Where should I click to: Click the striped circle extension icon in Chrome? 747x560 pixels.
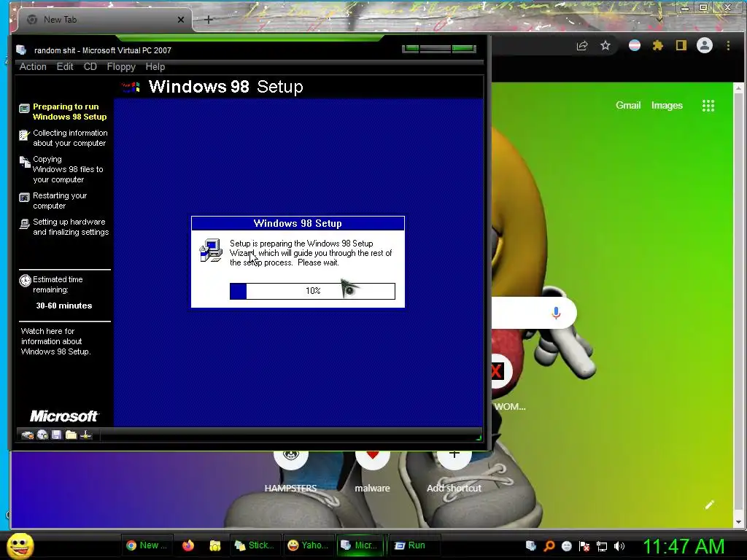pos(635,46)
